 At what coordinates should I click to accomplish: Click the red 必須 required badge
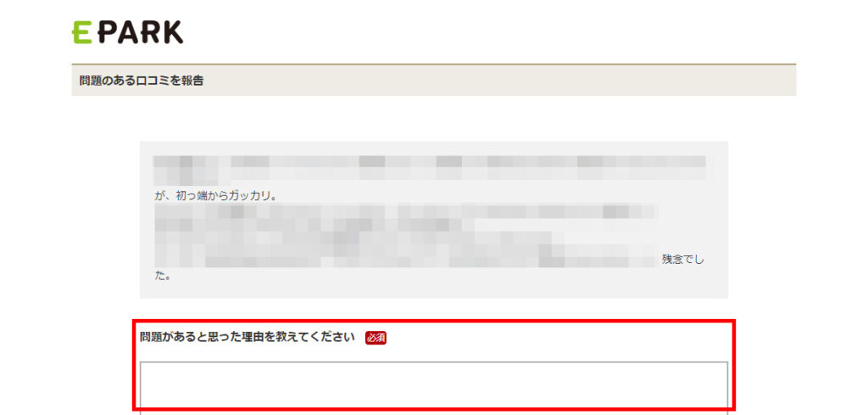click(376, 338)
